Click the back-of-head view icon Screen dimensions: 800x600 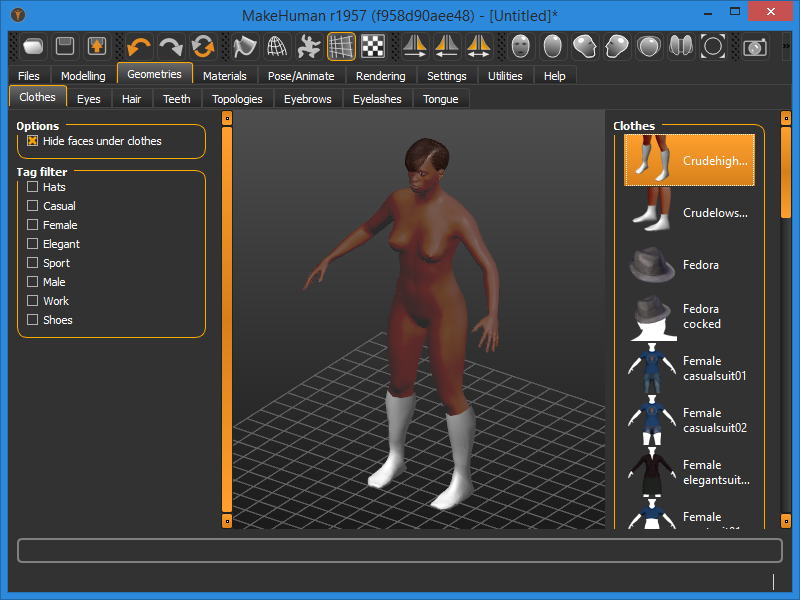pyautogui.click(x=681, y=46)
